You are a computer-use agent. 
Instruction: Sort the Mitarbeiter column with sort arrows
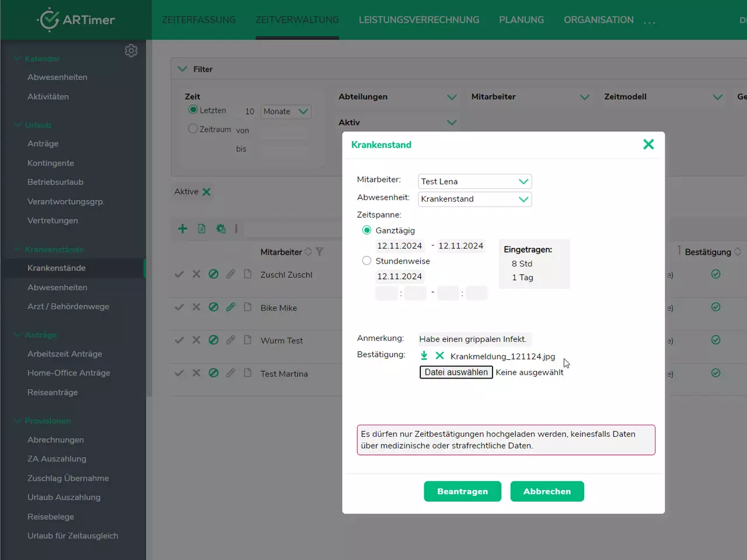(308, 252)
